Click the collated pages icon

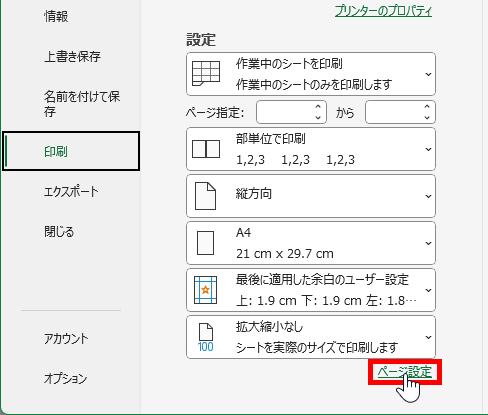pyautogui.click(x=206, y=149)
